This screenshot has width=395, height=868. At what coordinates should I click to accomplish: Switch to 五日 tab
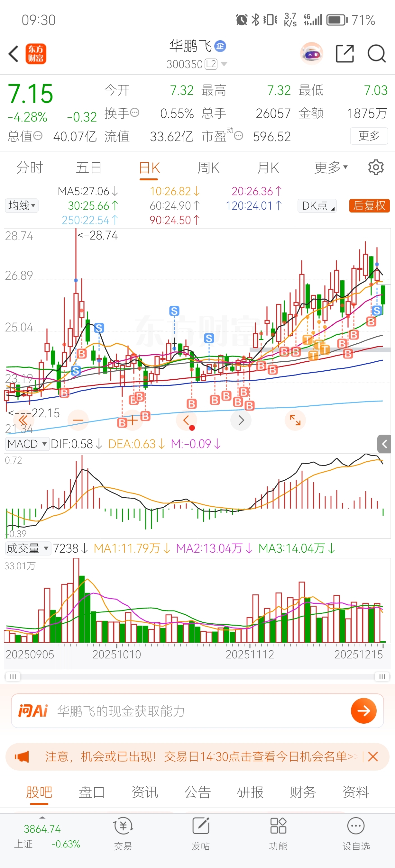89,167
